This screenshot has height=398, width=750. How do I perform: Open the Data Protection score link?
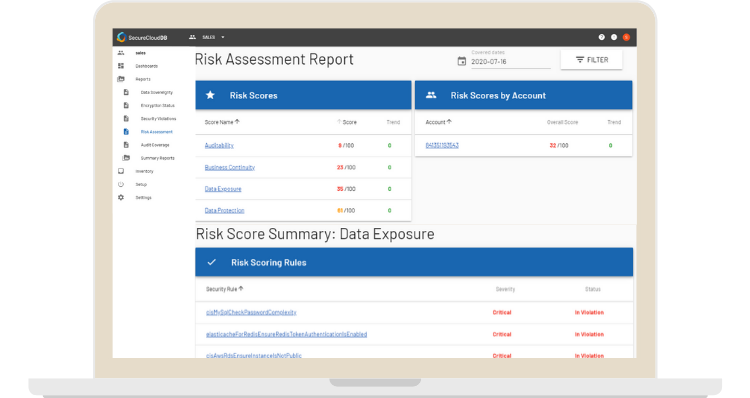click(x=224, y=210)
